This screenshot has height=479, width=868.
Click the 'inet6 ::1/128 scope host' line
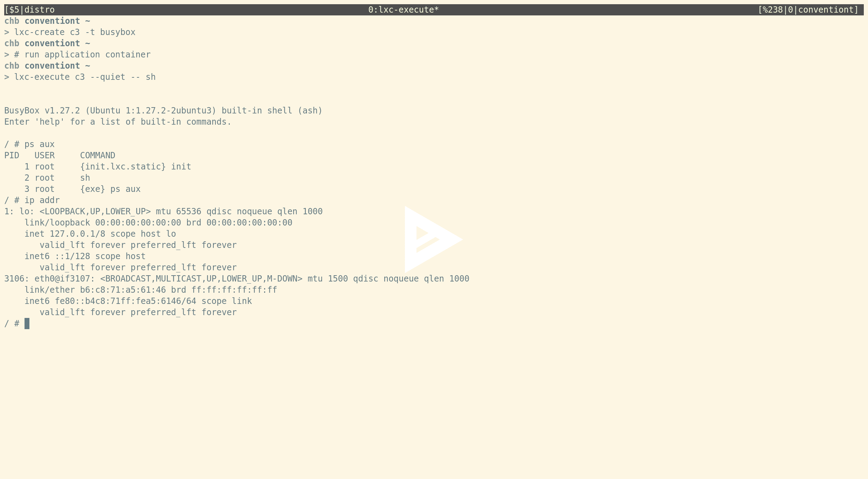85,256
